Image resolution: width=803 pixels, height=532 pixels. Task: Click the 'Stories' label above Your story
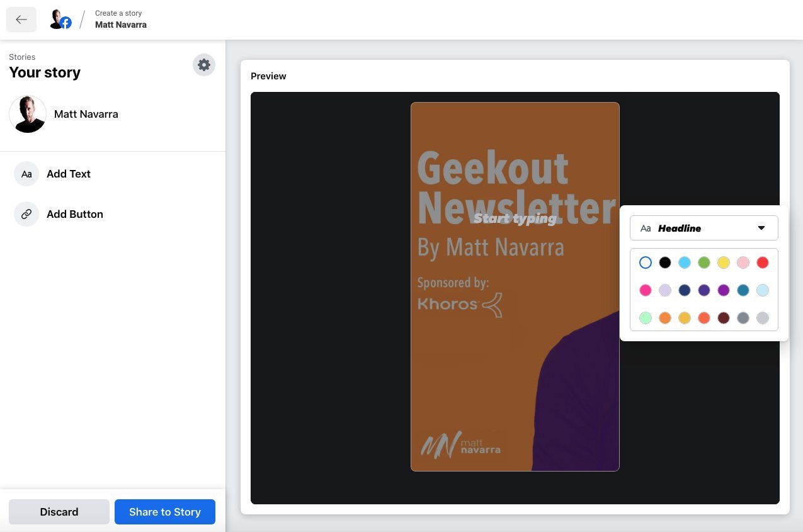22,57
